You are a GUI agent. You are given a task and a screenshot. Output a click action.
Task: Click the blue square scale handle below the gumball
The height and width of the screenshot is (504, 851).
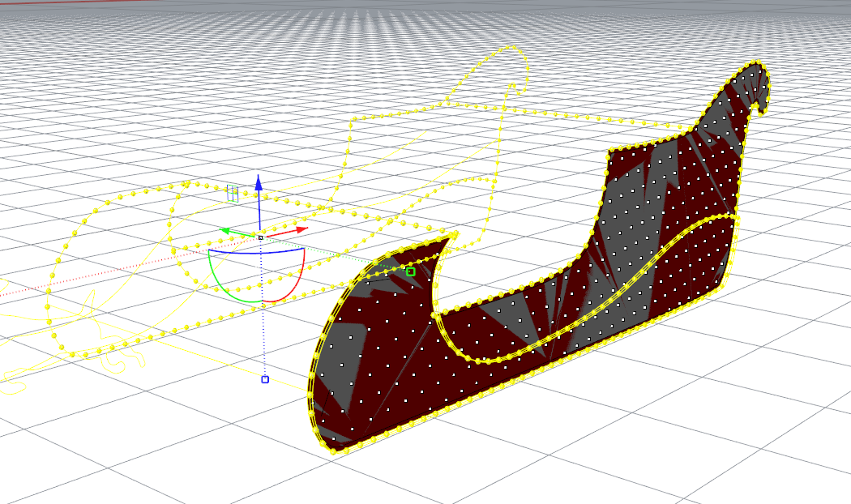click(x=265, y=379)
